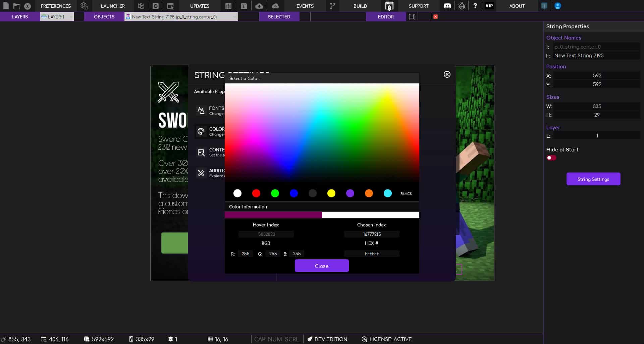Open help using the question mark icon
This screenshot has width=644, height=344.
[x=475, y=6]
